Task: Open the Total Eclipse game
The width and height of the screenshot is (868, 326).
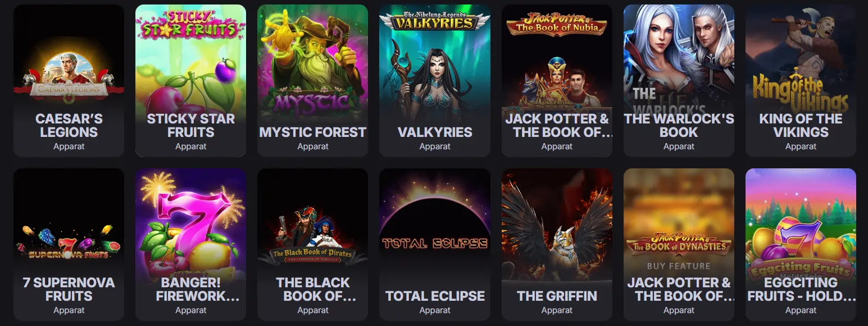Action: [x=435, y=245]
